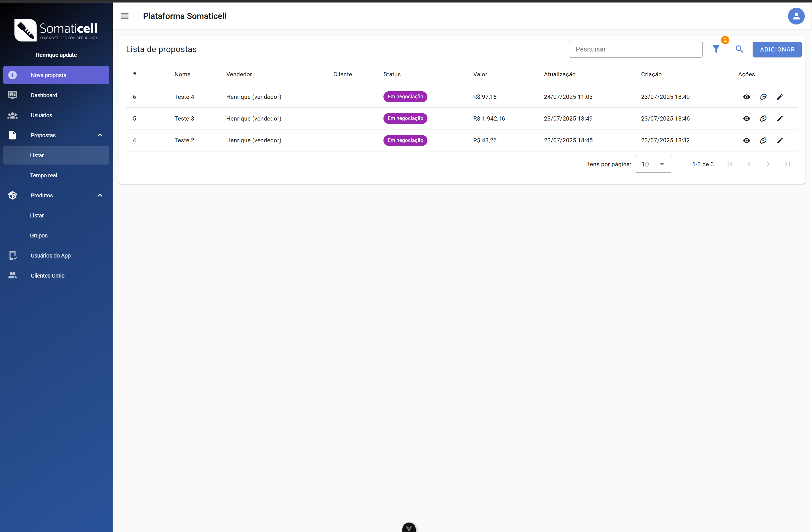View proposal Teste 3 with eye icon
This screenshot has height=532, width=812.
(746, 119)
